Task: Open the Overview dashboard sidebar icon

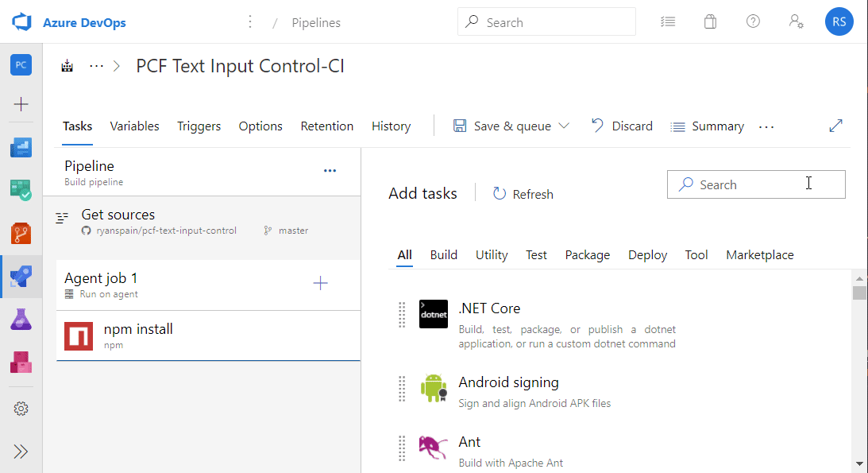Action: click(21, 147)
